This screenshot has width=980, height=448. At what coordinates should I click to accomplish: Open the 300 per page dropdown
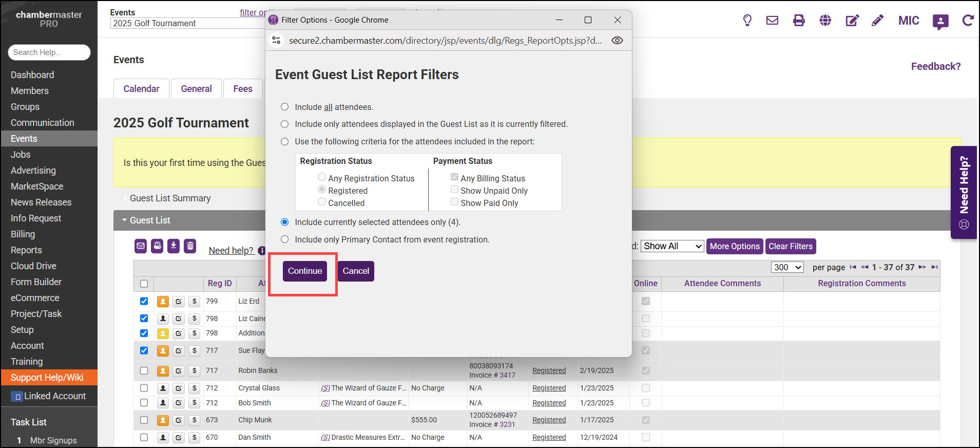click(787, 267)
